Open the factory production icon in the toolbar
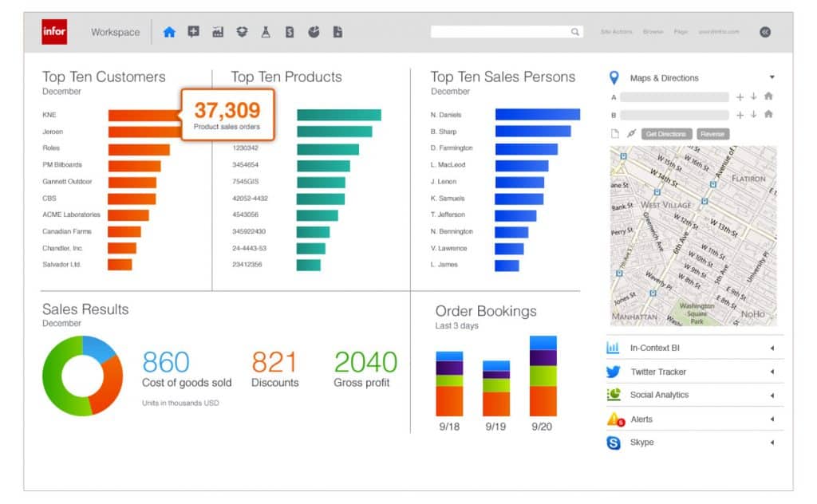 click(219, 32)
